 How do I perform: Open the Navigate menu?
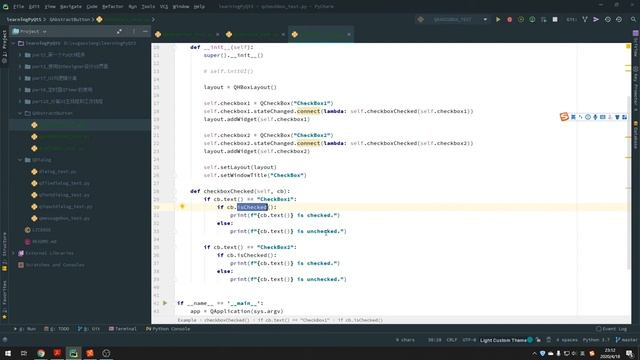71,7
